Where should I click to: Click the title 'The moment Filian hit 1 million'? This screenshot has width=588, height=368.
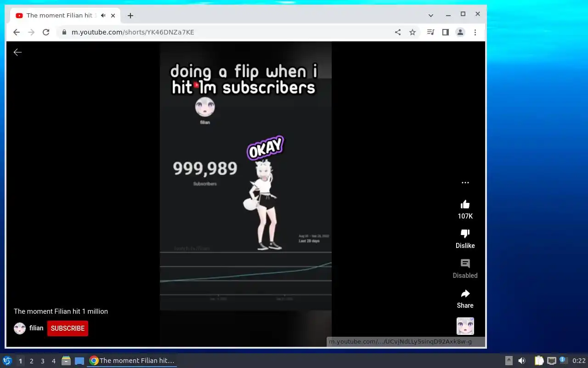pos(61,311)
